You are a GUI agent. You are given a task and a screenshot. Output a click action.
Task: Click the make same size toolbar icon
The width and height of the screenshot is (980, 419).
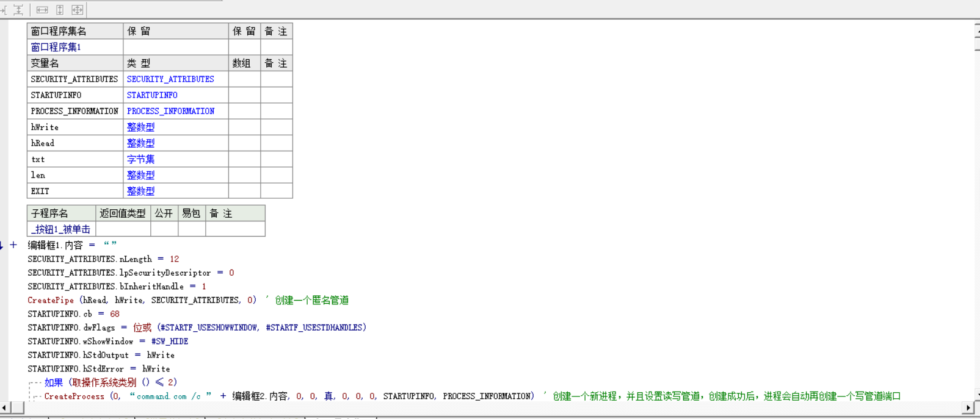tap(78, 10)
